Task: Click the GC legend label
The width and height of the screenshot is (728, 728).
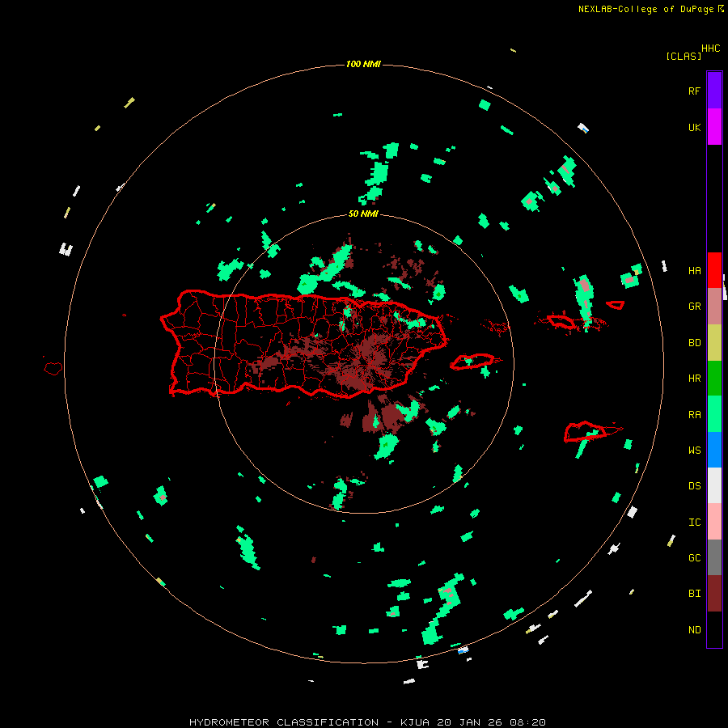Action: point(694,558)
